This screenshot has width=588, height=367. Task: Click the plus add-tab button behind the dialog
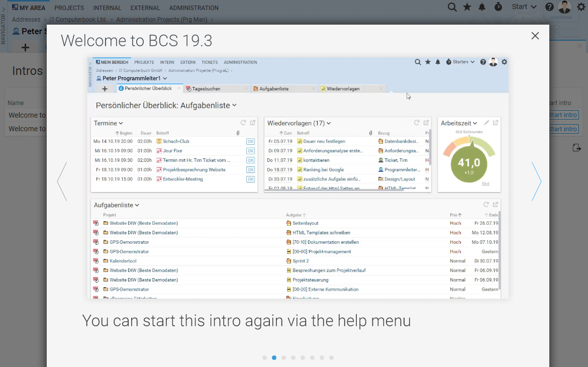click(25, 48)
